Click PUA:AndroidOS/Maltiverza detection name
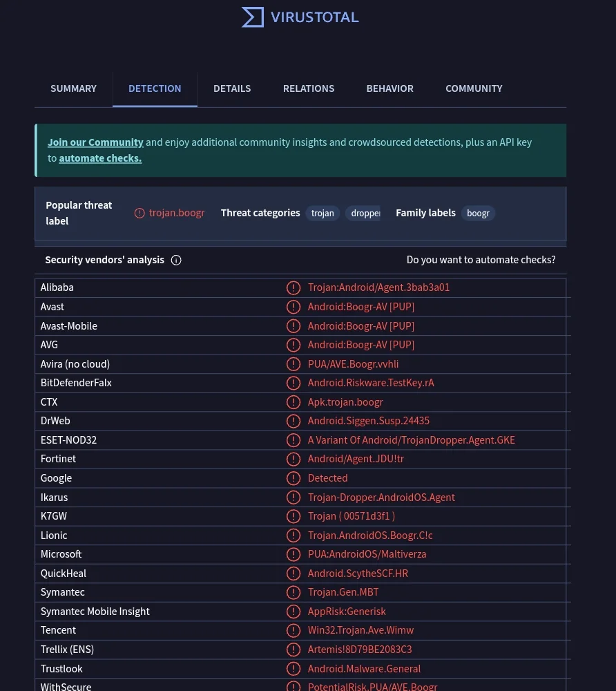This screenshot has height=691, width=616. point(367,554)
